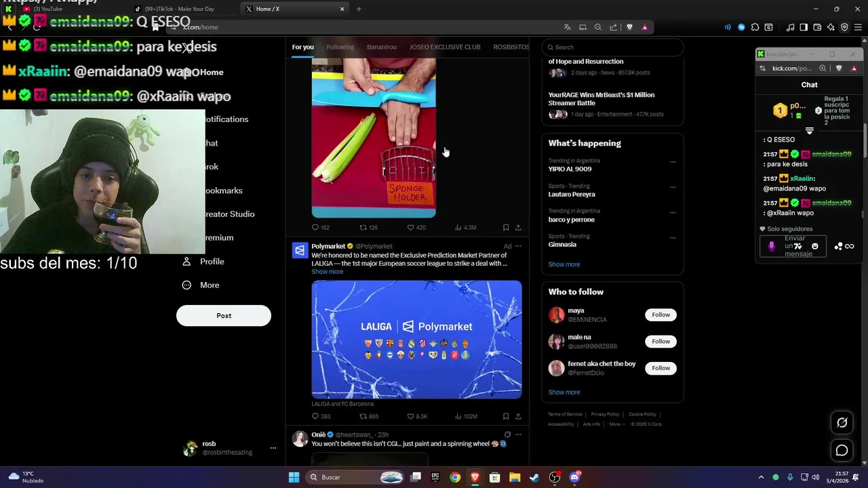Open Brave Rewards triangle icon in address bar
This screenshot has width=868, height=488.
pos(644,27)
